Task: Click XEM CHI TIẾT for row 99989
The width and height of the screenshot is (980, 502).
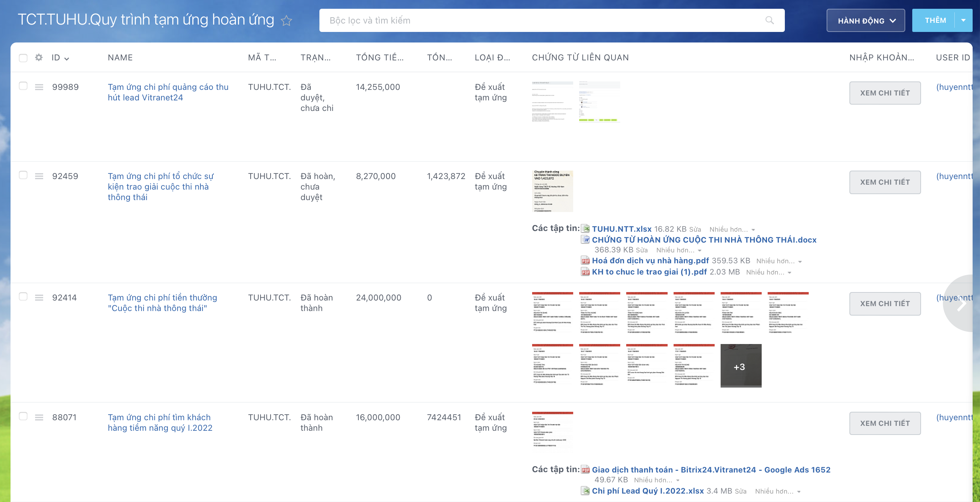Action: [885, 93]
